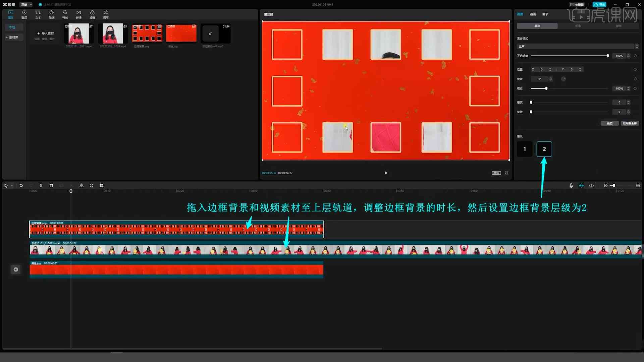Click the delete trash icon in timeline toolbar
The height and width of the screenshot is (362, 644).
(x=51, y=185)
